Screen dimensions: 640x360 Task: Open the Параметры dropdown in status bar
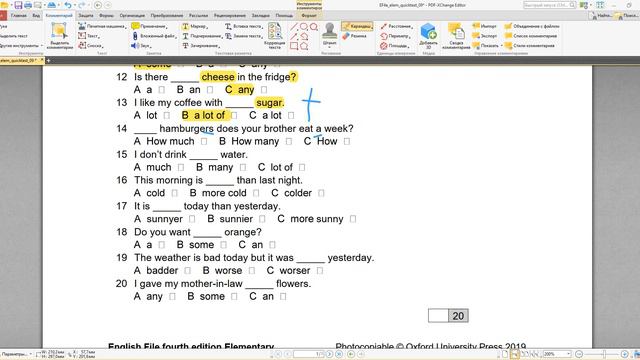(17, 354)
